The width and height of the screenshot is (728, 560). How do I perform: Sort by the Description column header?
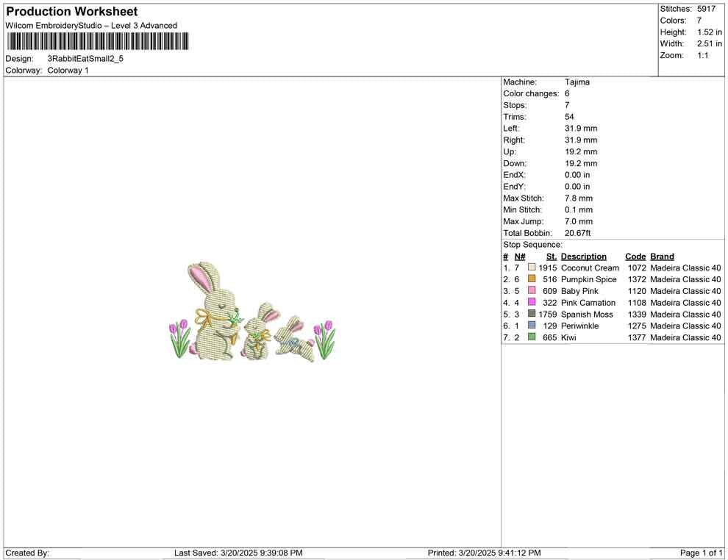584,256
